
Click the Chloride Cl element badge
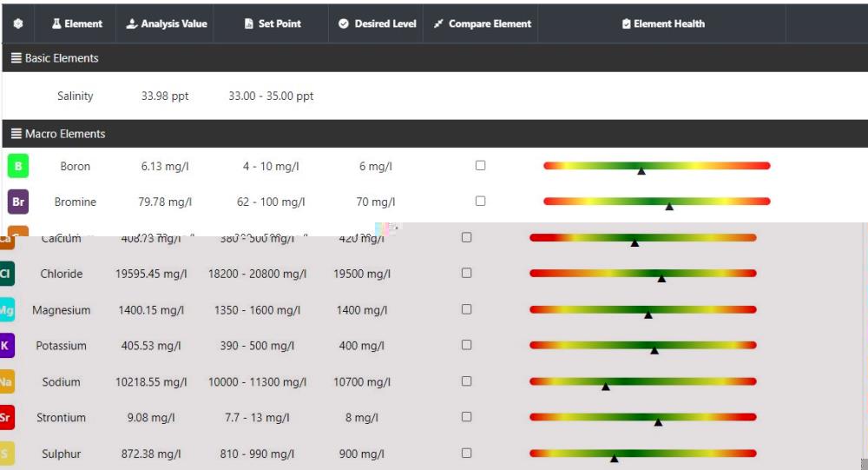coord(6,274)
